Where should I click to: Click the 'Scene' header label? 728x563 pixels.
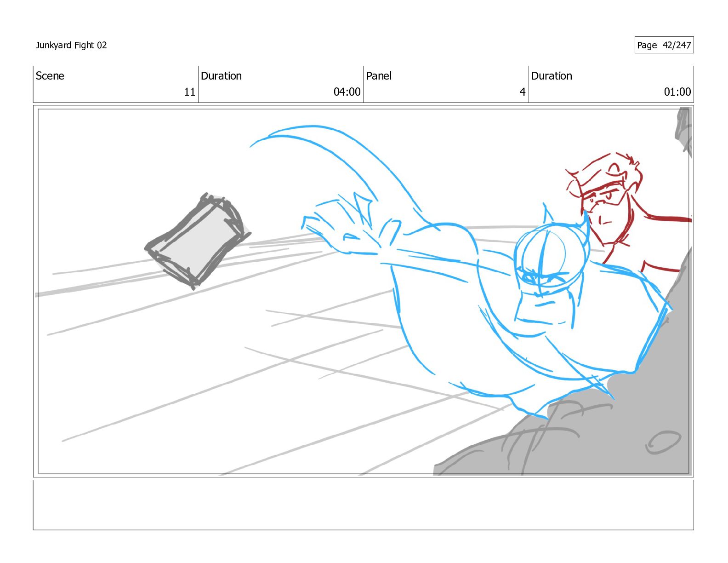tap(50, 76)
